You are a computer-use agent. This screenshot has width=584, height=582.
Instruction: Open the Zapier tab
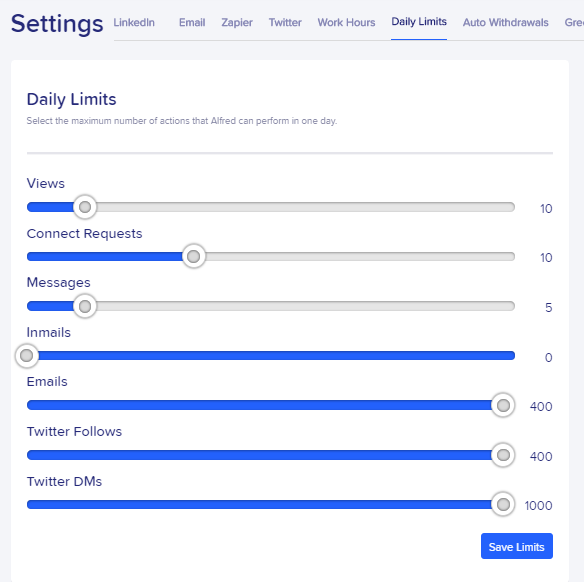[x=237, y=22]
